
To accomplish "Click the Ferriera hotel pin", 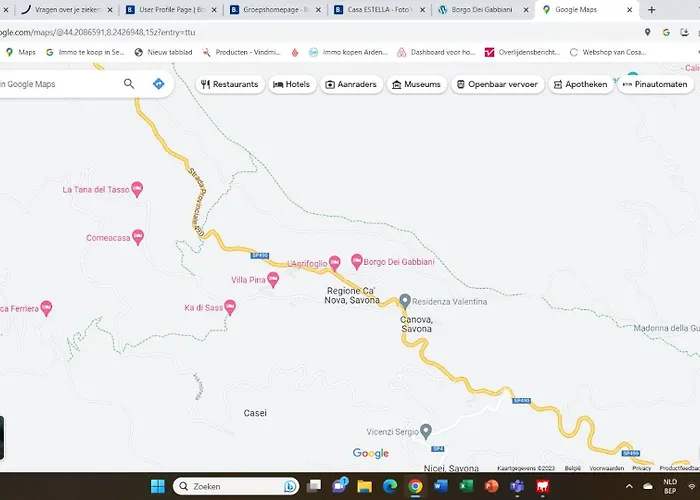I will point(46,308).
